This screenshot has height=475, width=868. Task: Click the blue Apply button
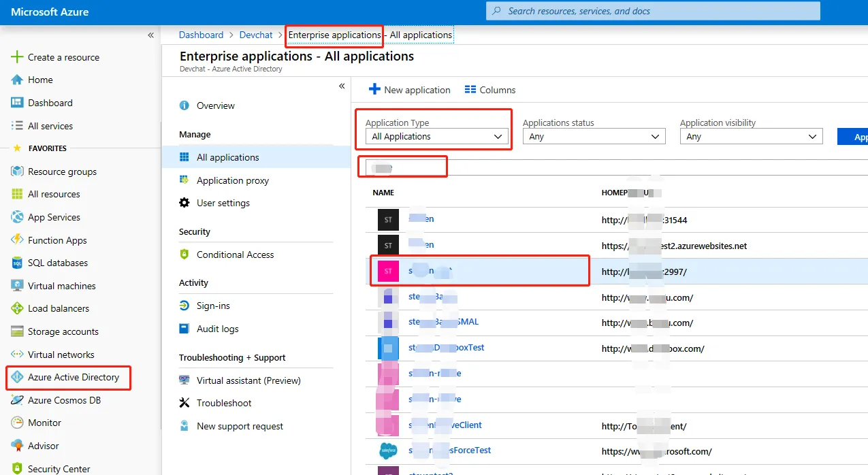click(x=853, y=137)
